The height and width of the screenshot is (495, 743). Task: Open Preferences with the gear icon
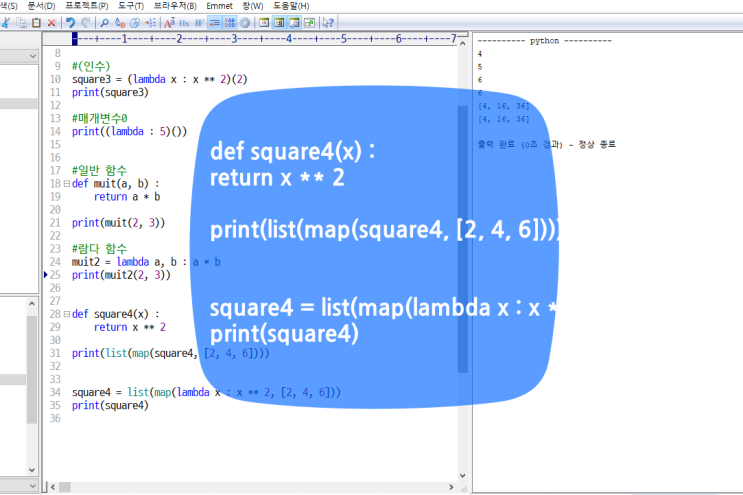[245, 22]
